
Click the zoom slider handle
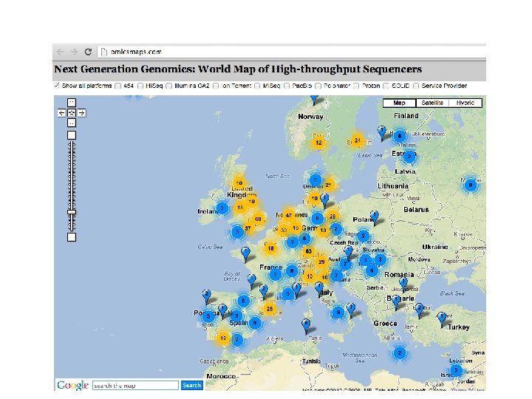coord(72,212)
